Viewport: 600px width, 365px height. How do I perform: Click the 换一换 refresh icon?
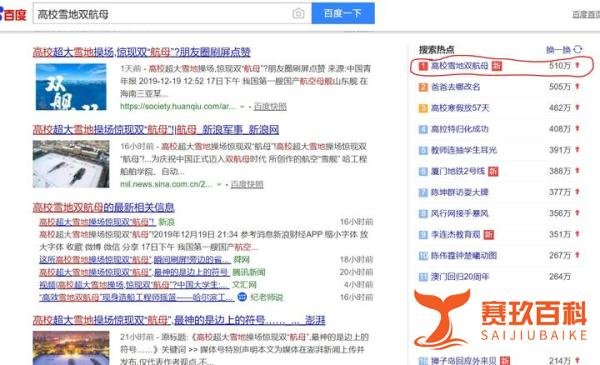[x=578, y=49]
